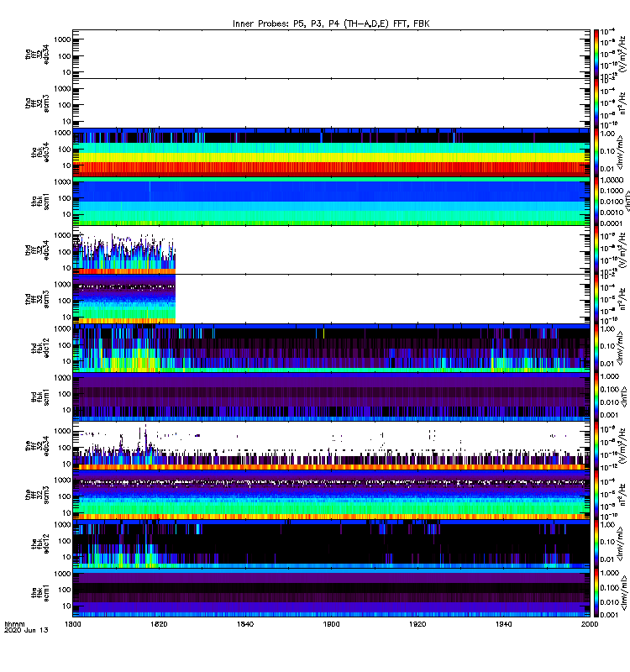Click the the fbk edc12 spectrogram panel

[331, 543]
